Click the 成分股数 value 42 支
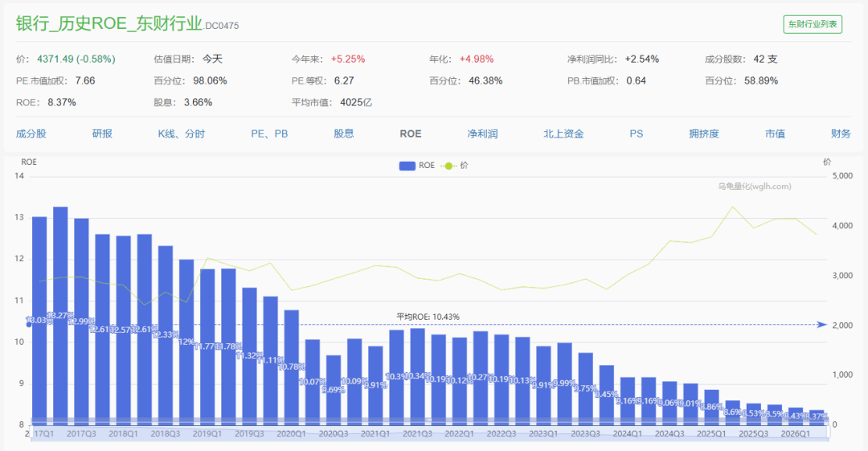868x451 pixels. tap(766, 59)
